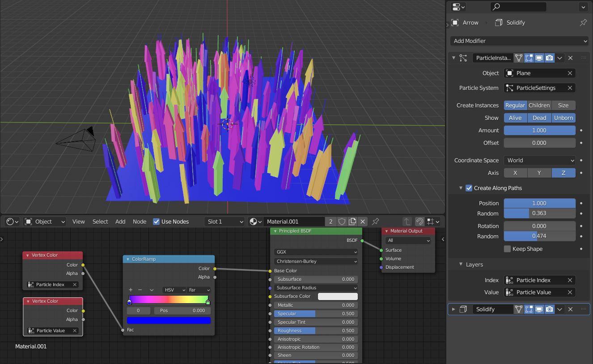This screenshot has height=364, width=593.
Task: Collapse the ParticleInstance modifier panel
Action: 453,58
